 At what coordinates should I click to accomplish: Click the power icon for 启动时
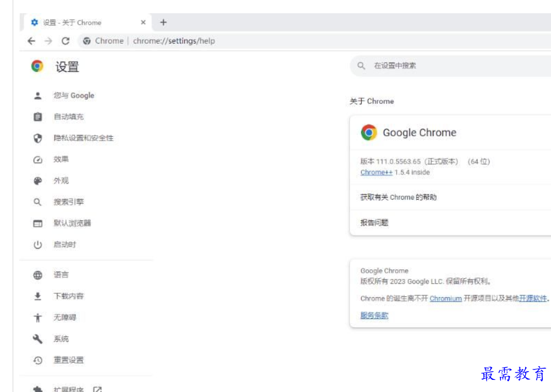point(38,245)
